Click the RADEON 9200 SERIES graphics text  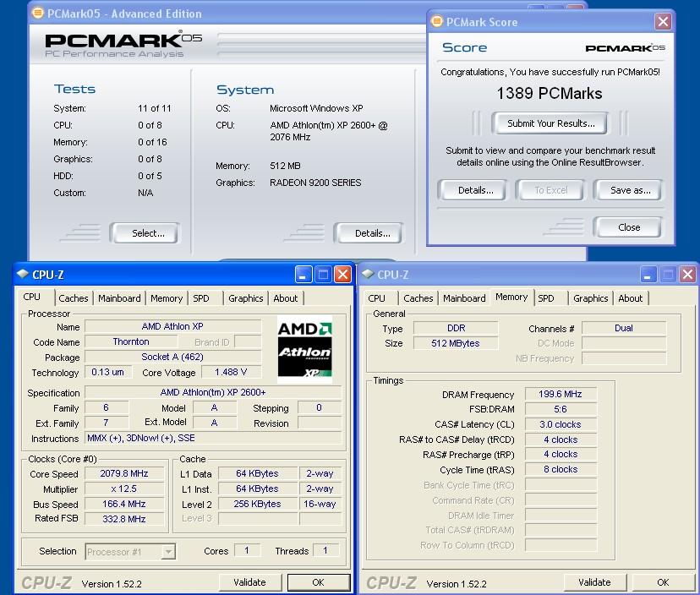pos(315,183)
